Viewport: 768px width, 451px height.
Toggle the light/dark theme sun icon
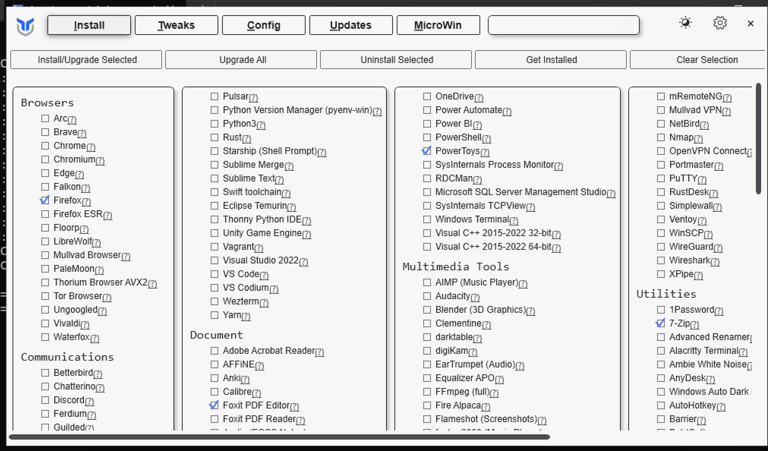[685, 23]
